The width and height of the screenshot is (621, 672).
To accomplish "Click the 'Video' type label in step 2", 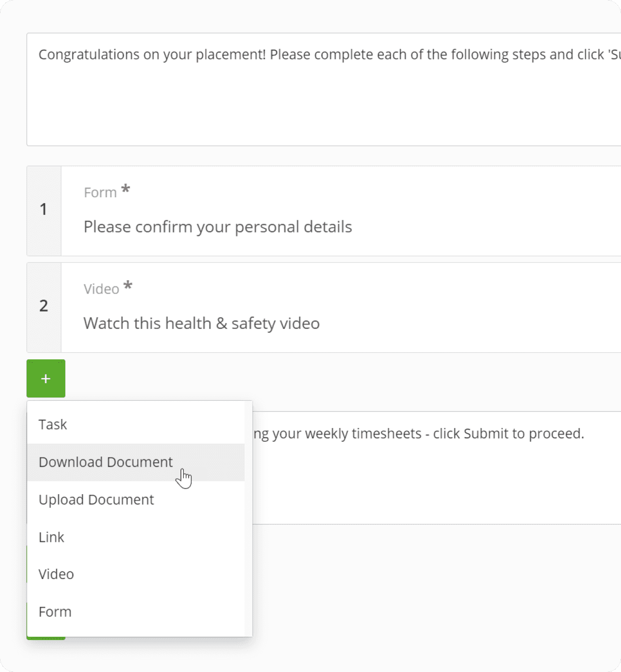I will [x=101, y=289].
